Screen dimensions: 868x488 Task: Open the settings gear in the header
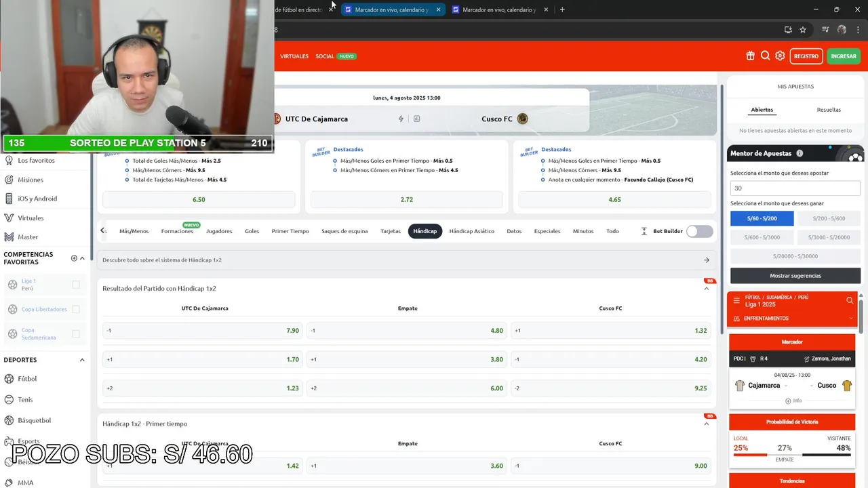click(780, 56)
